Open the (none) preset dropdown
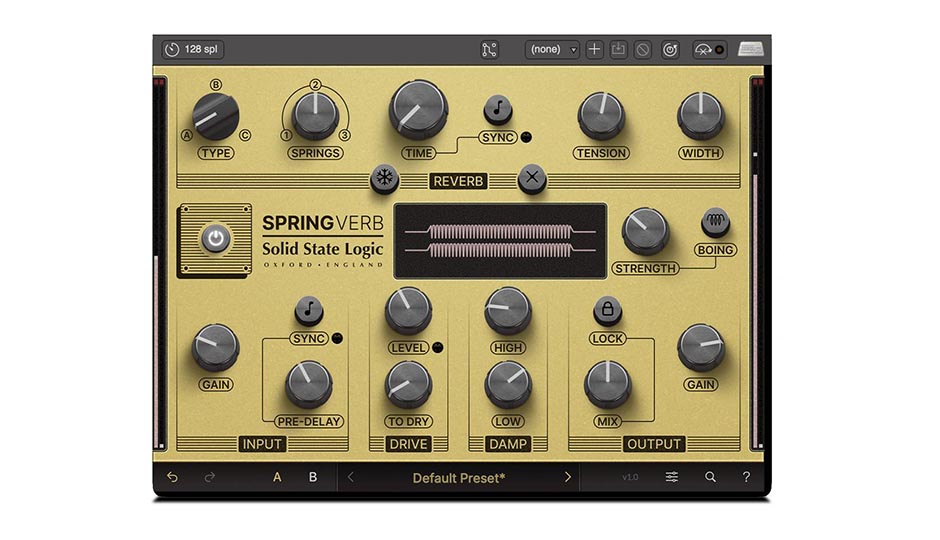The width and height of the screenshot is (940, 540). 554,49
